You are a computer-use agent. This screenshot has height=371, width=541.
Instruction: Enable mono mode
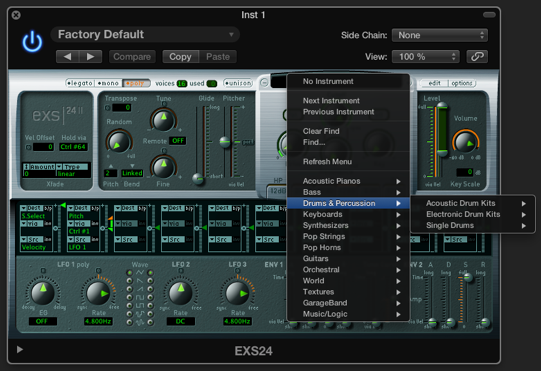click(x=108, y=83)
